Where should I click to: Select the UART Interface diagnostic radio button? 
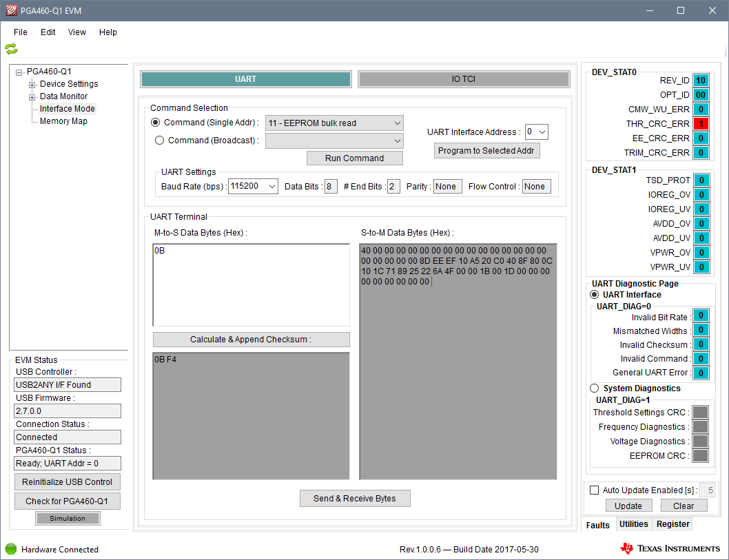click(x=594, y=295)
